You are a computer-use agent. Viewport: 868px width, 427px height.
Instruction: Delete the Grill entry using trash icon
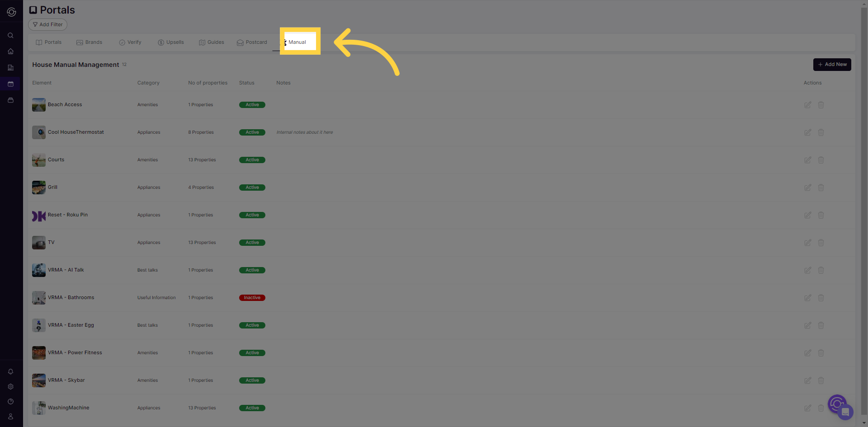pos(821,188)
